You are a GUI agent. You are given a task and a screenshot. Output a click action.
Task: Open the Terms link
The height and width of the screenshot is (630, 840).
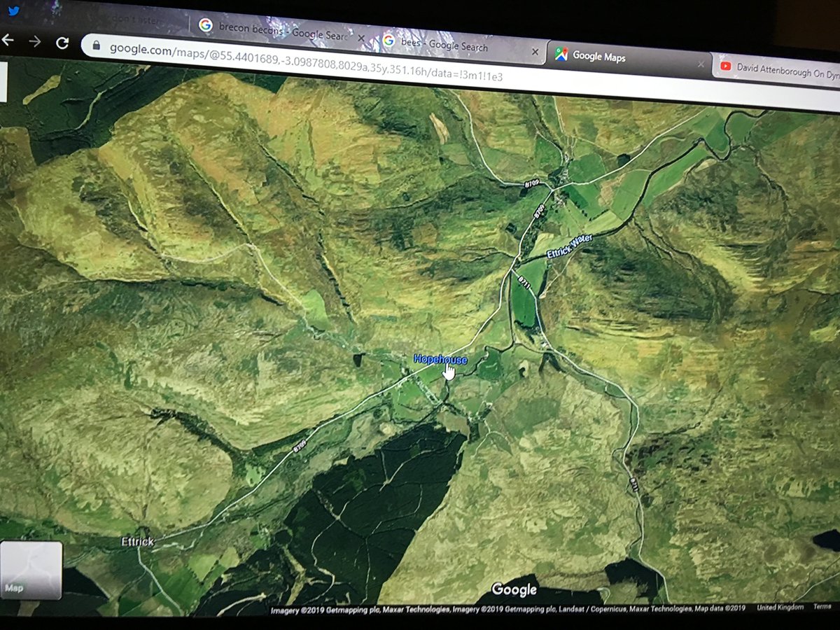821,607
